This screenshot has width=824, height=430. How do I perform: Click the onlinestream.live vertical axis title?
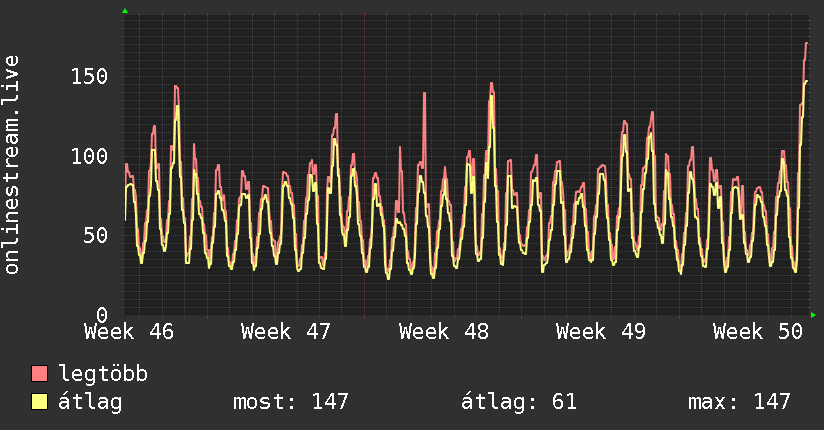(x=12, y=165)
